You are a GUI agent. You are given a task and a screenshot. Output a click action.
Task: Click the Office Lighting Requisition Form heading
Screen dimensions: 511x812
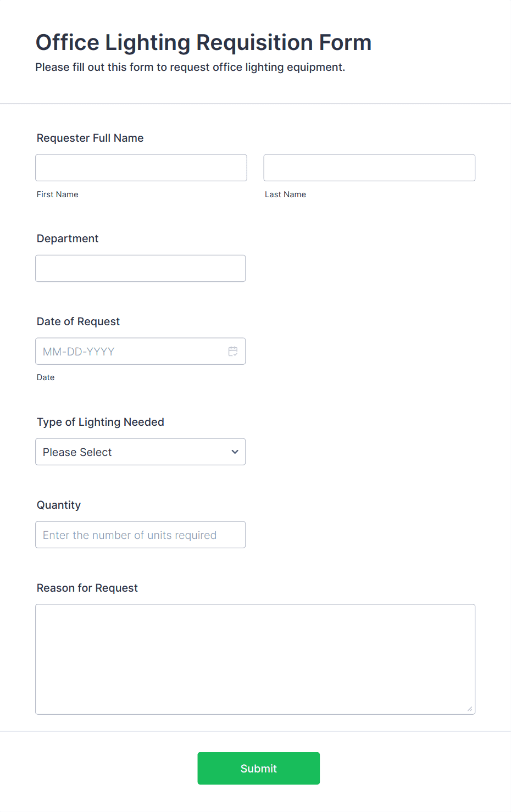[204, 42]
